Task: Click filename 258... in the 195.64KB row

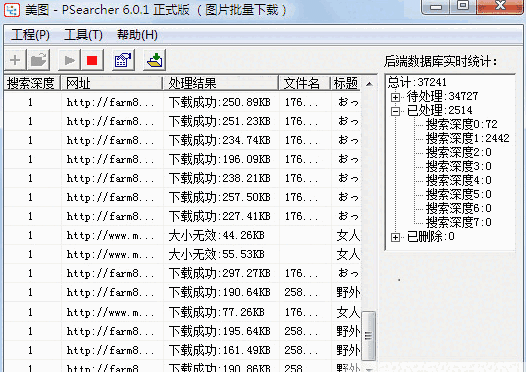Action: click(x=301, y=332)
